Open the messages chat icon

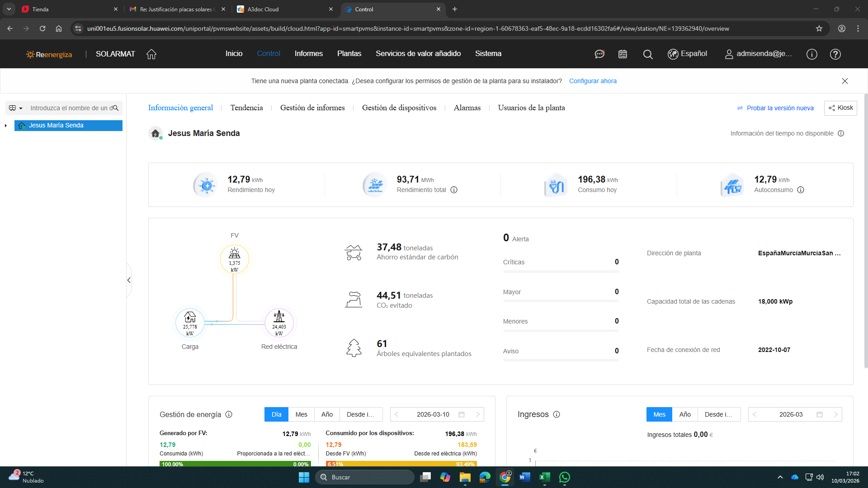click(599, 54)
